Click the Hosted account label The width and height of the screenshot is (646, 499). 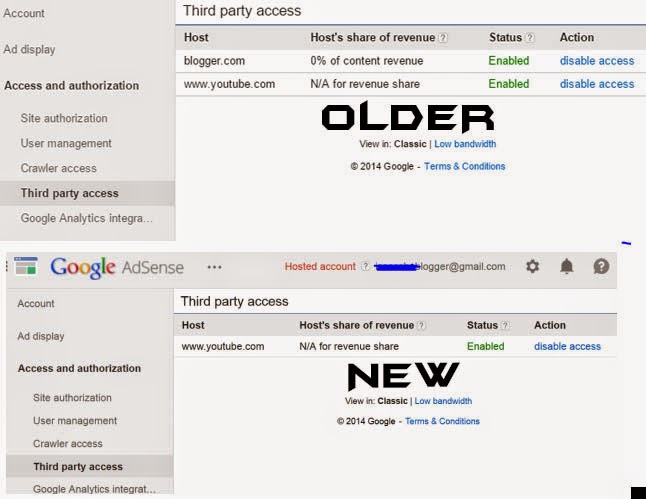point(320,267)
